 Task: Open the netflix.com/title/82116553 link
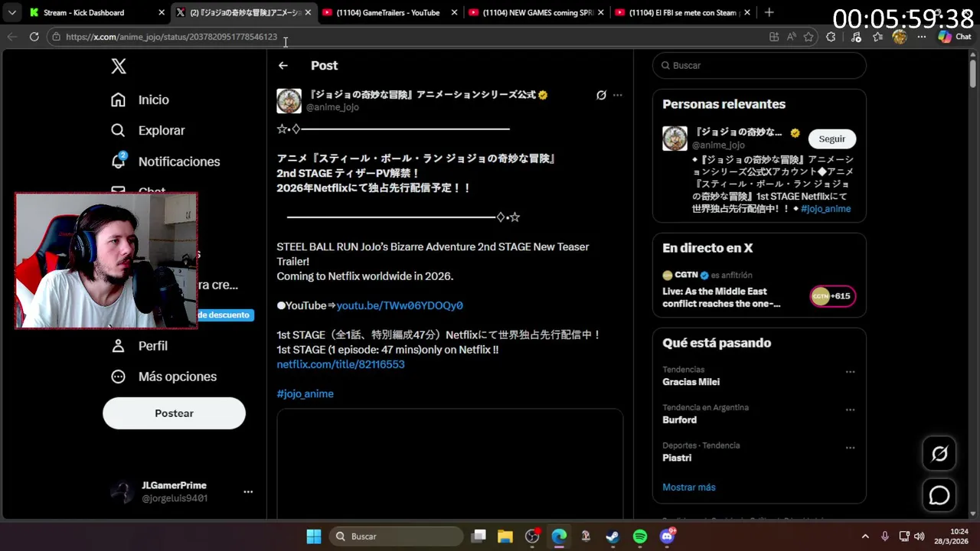click(x=341, y=364)
